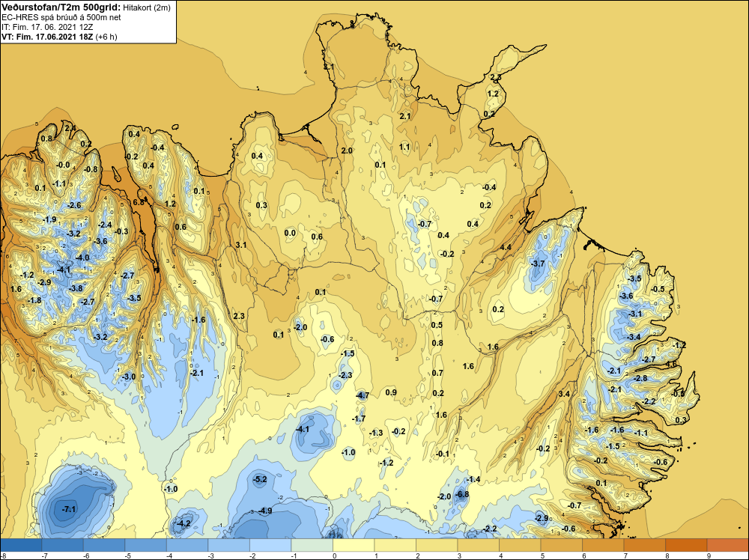
Task: Click the -7.1 temperature value
Action: 69,509
